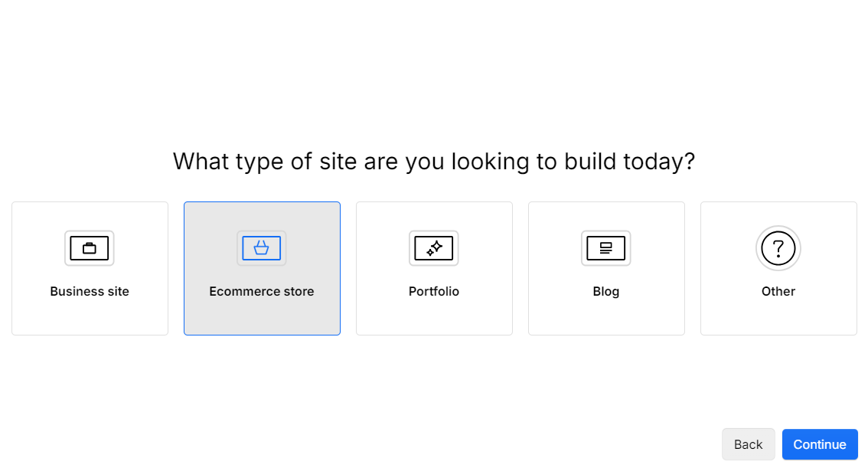Click the Portfolio label text
The height and width of the screenshot is (468, 868).
coord(434,291)
